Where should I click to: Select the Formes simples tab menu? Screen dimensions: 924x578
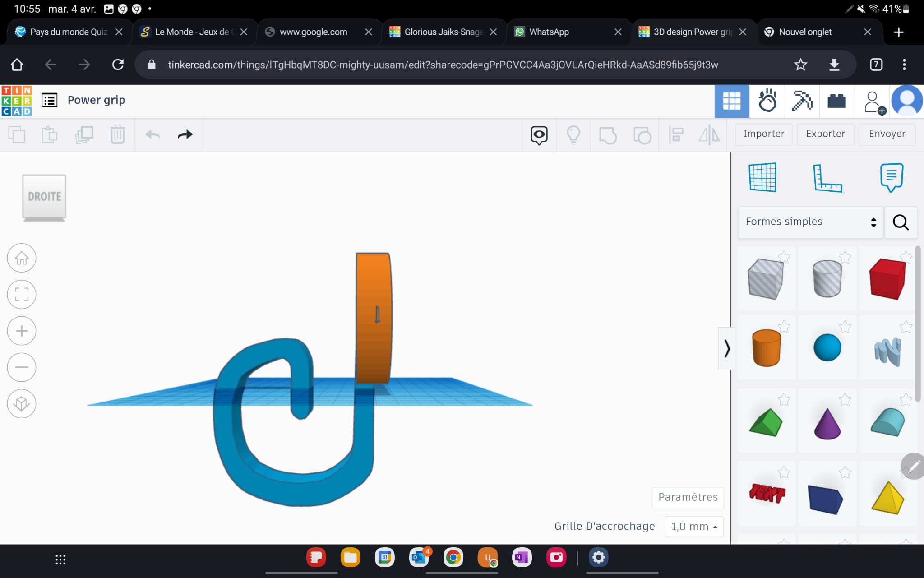click(810, 222)
